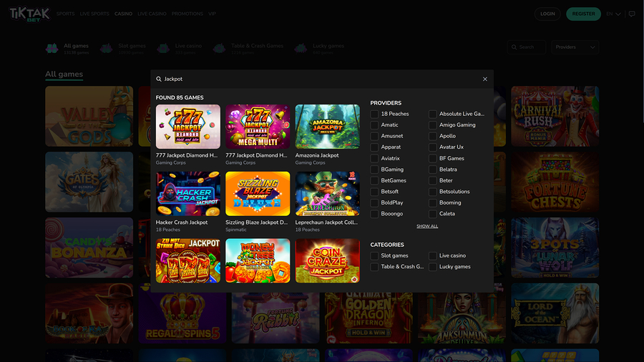Open the Live Sports menu item
The image size is (644, 362).
coord(94,14)
